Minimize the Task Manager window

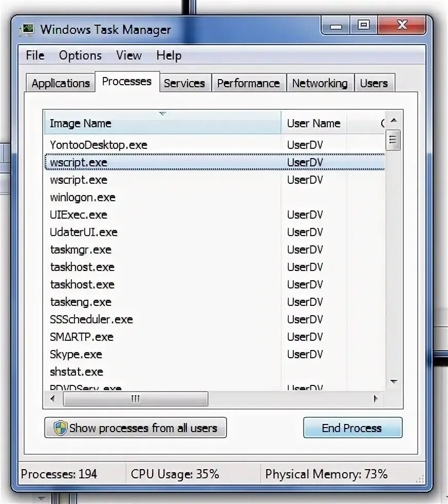[335, 25]
